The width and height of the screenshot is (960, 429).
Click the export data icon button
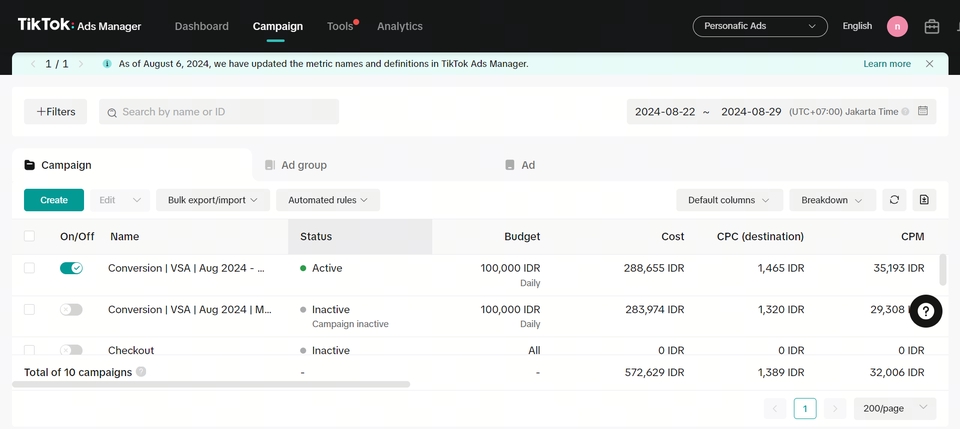tap(924, 200)
